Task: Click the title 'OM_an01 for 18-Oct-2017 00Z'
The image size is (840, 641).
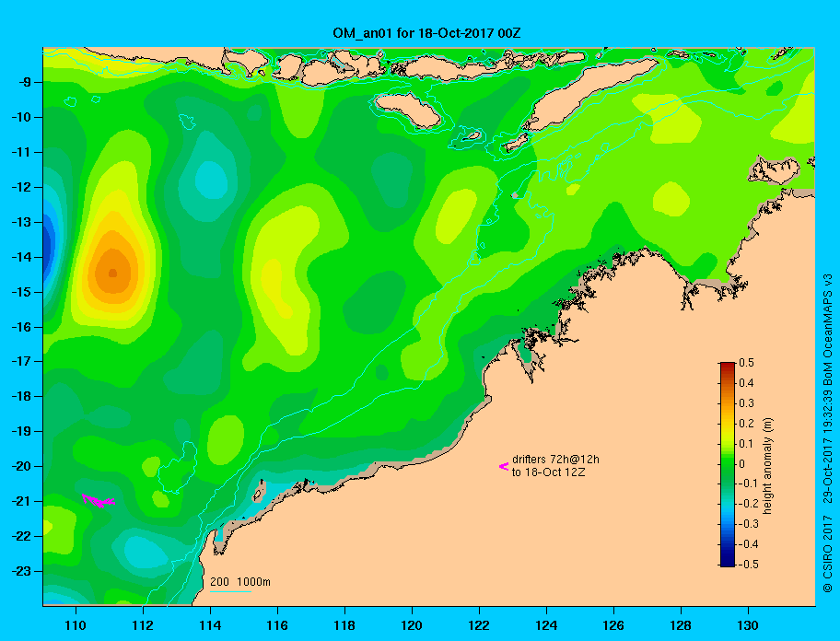Action: pyautogui.click(x=426, y=33)
